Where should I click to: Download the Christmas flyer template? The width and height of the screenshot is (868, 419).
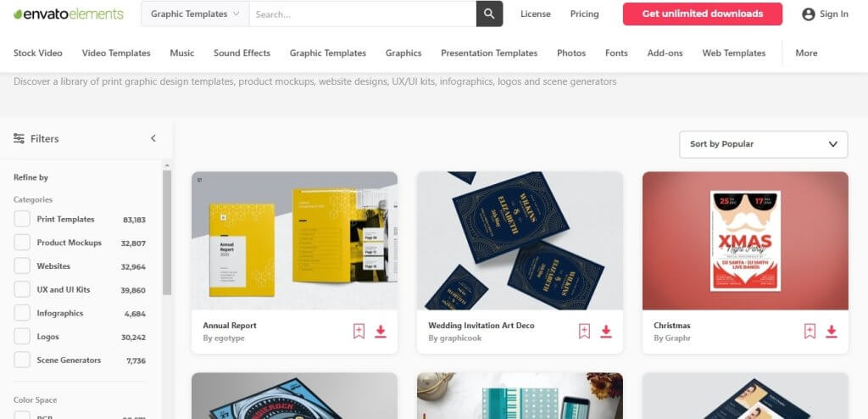pyautogui.click(x=832, y=332)
